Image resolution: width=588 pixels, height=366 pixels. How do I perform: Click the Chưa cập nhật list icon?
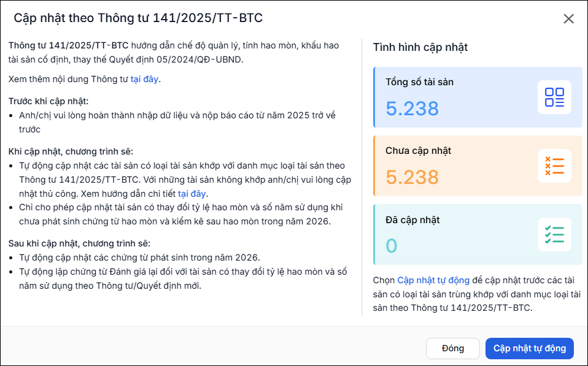[x=554, y=166]
